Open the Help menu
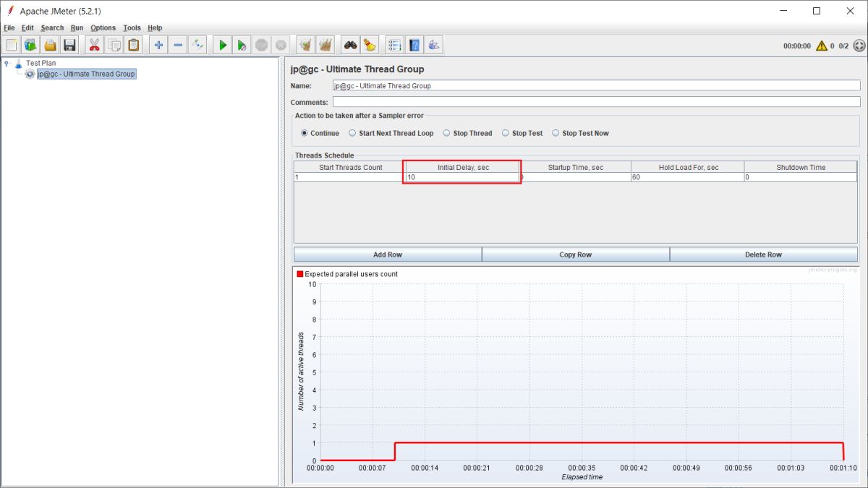This screenshot has width=868, height=488. click(155, 27)
